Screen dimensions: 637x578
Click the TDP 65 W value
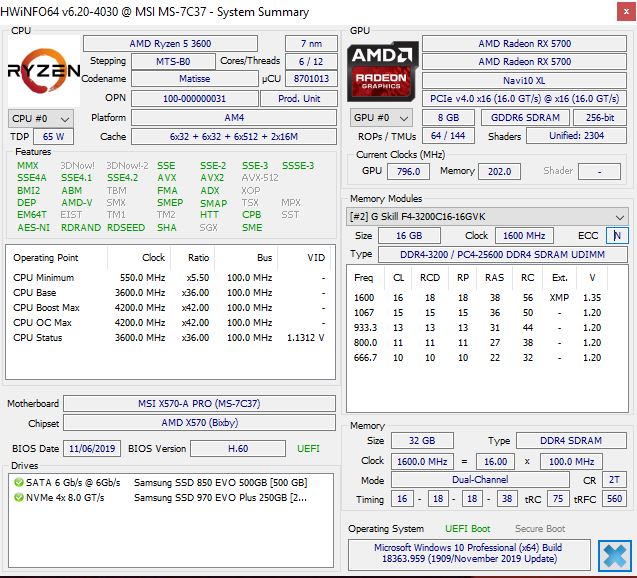[x=53, y=136]
